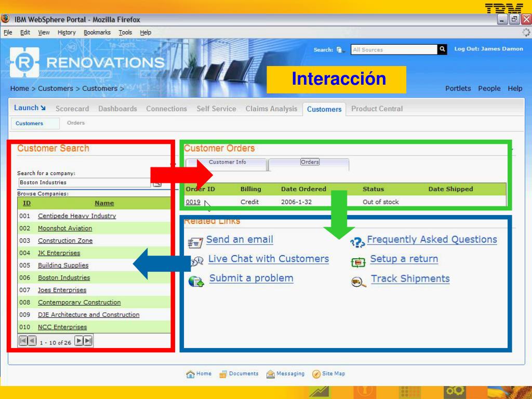Click the Renovations logo icon
Screen dimensions: 532x399
coord(24,62)
